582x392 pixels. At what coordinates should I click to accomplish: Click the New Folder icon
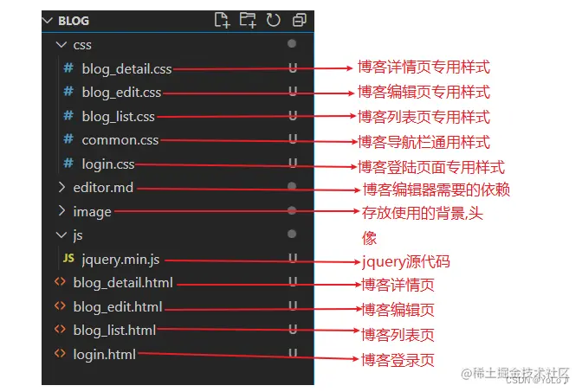click(248, 20)
